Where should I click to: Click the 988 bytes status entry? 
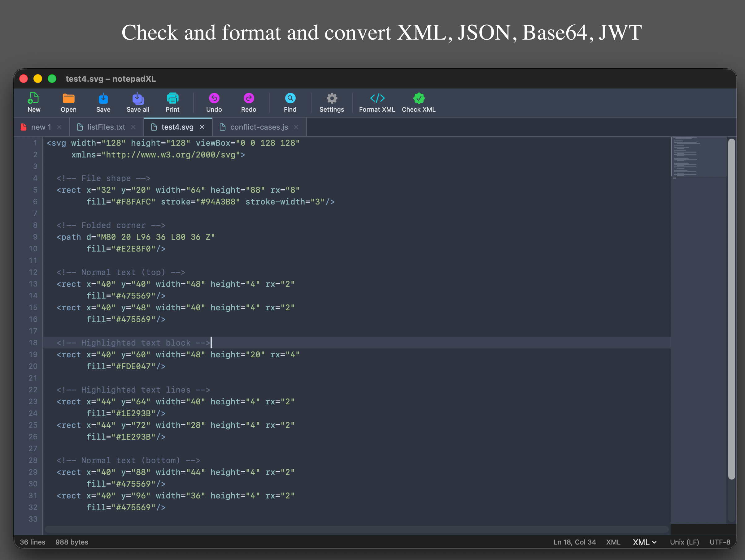click(72, 542)
